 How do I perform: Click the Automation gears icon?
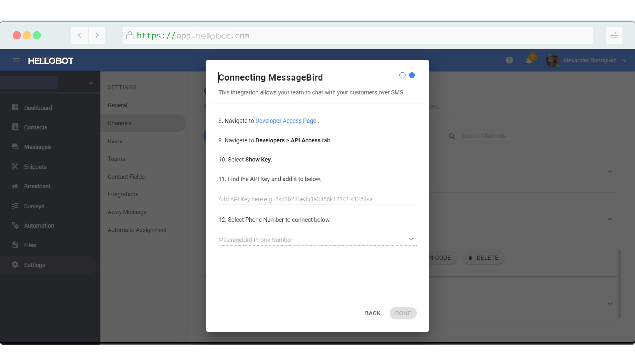click(x=15, y=225)
